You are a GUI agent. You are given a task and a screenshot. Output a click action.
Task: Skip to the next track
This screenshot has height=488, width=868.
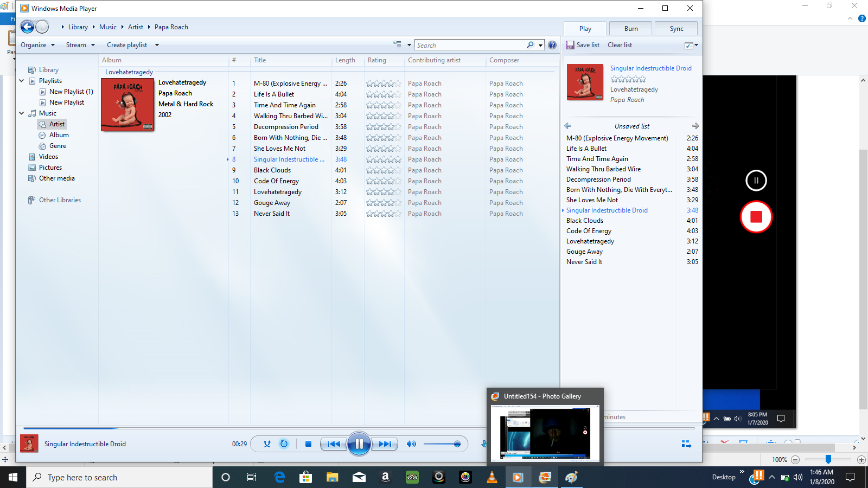tap(385, 444)
